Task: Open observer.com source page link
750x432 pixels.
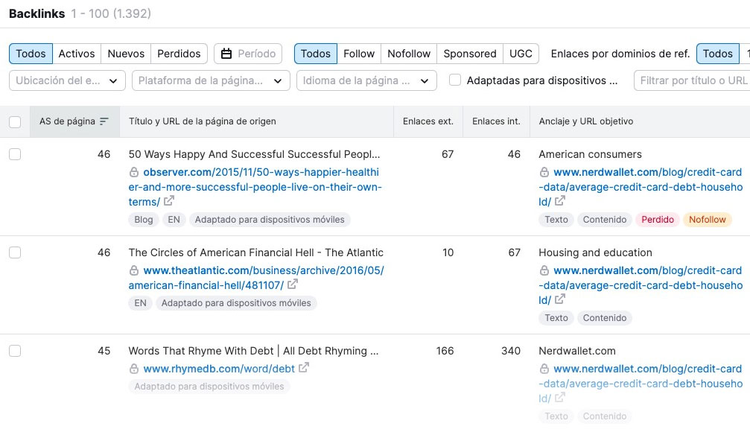Action: (255, 187)
